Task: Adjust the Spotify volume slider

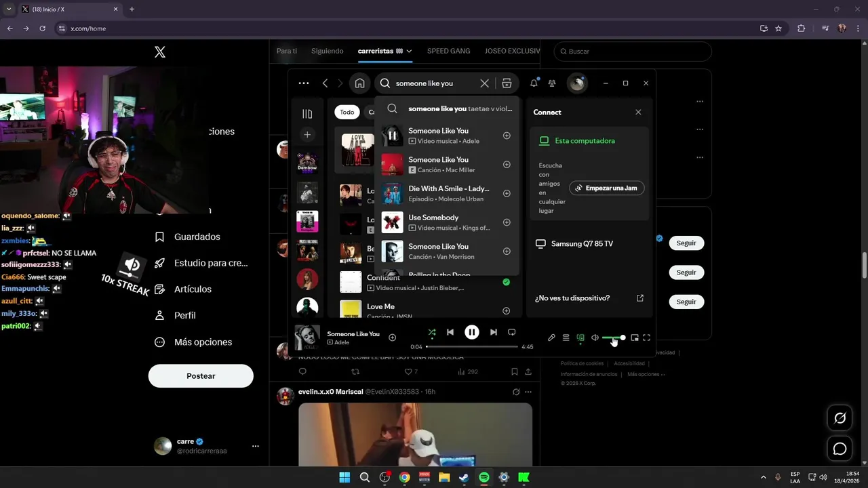Action: 613,338
